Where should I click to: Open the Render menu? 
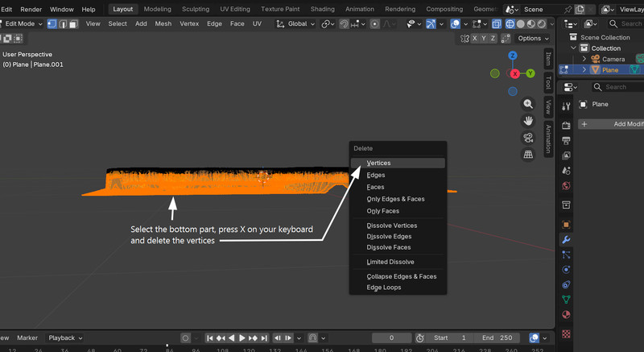[x=31, y=9]
